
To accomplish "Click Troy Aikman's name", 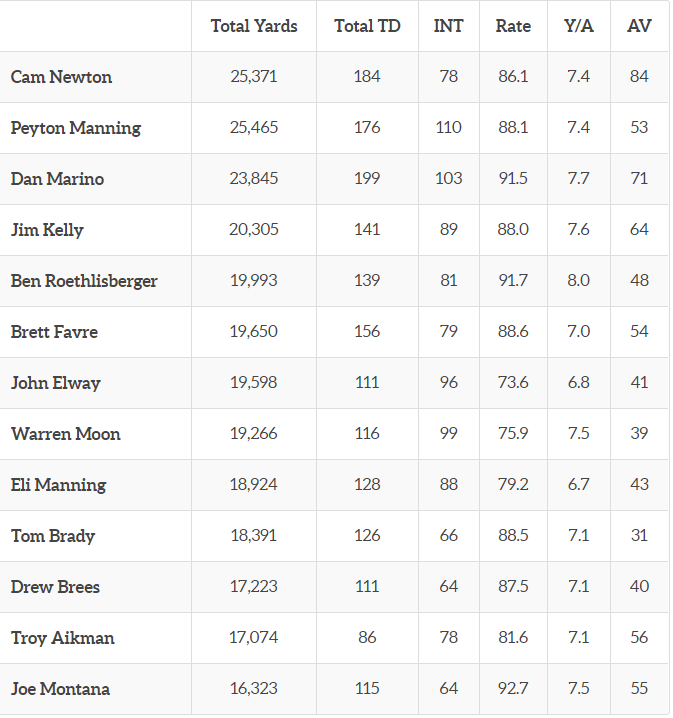I will click(62, 638).
